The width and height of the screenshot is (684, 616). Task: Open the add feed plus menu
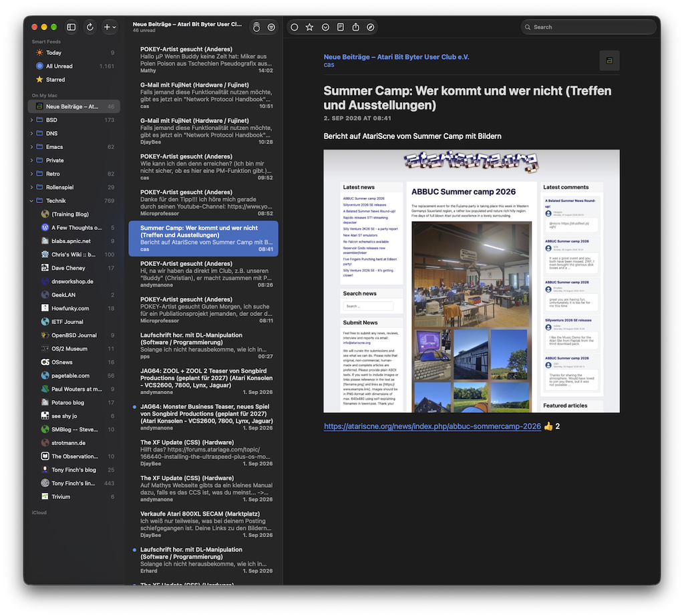pyautogui.click(x=110, y=27)
